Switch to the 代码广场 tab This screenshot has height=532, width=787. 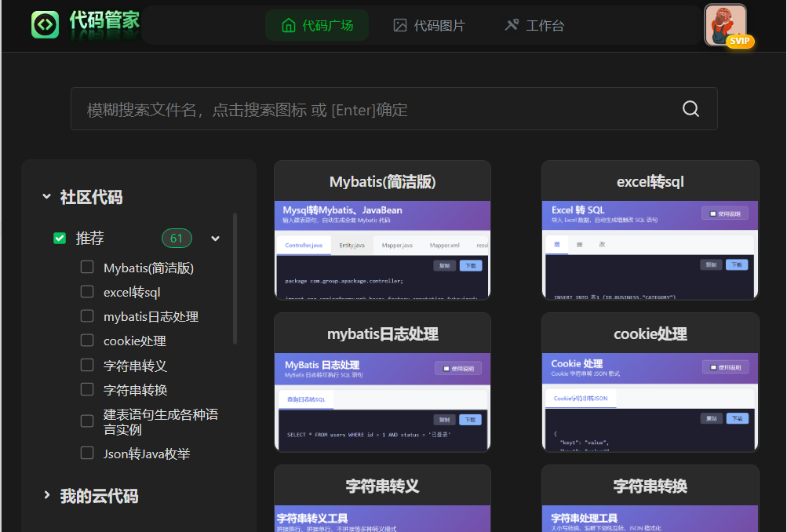[x=317, y=25]
